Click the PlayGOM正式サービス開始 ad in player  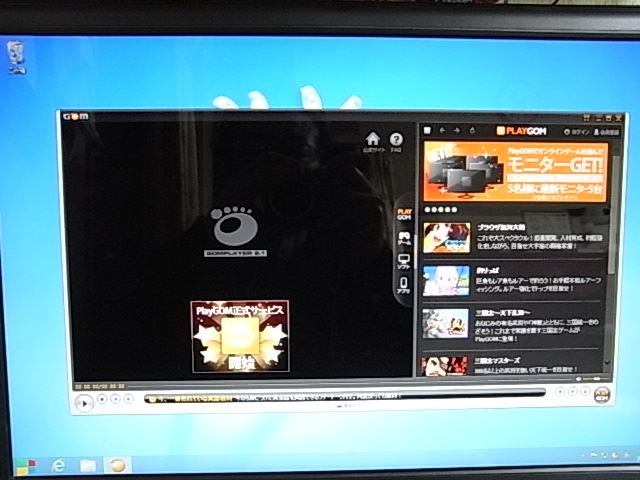click(240, 337)
